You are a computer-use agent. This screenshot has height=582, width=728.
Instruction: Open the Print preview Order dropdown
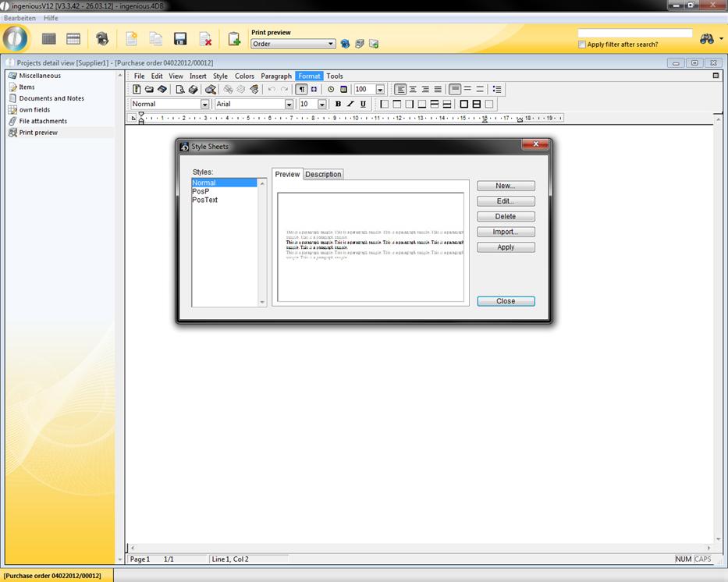[x=332, y=44]
